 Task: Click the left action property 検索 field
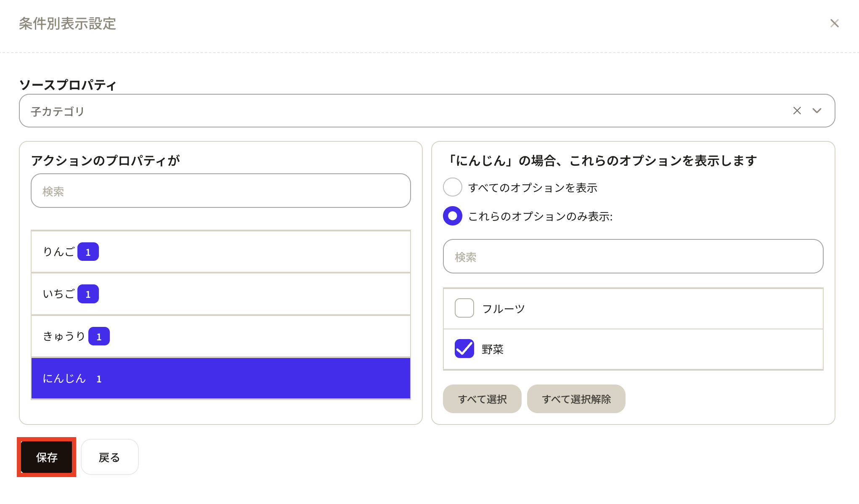pos(220,191)
